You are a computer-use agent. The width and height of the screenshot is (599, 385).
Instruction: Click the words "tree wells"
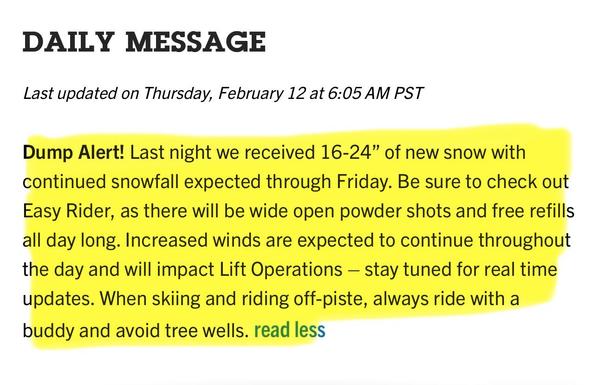click(x=204, y=330)
